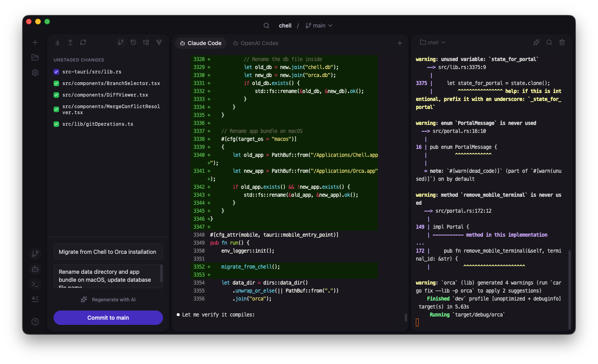Click 'Let me verify it compiles:' message
Viewport: 598px width, 364px height.
(x=218, y=315)
